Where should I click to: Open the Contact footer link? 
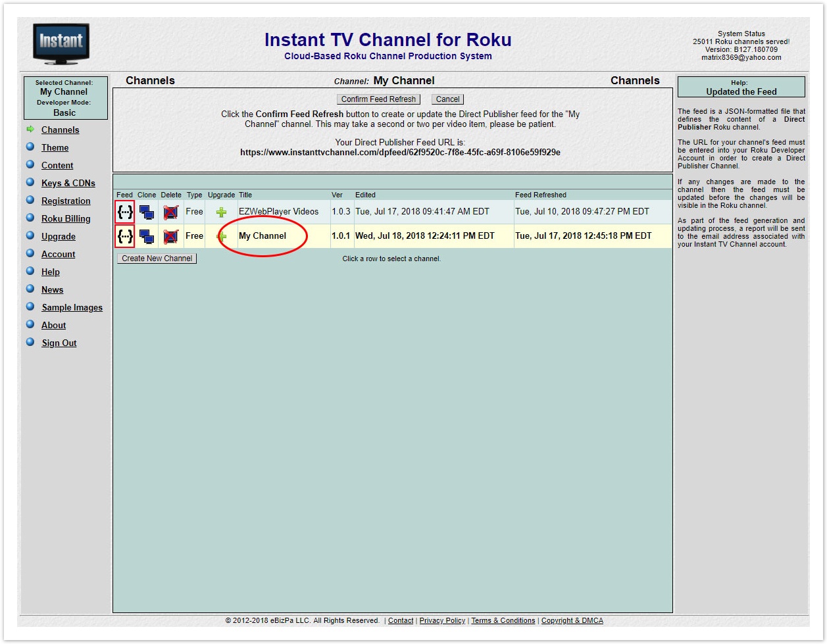(x=401, y=621)
